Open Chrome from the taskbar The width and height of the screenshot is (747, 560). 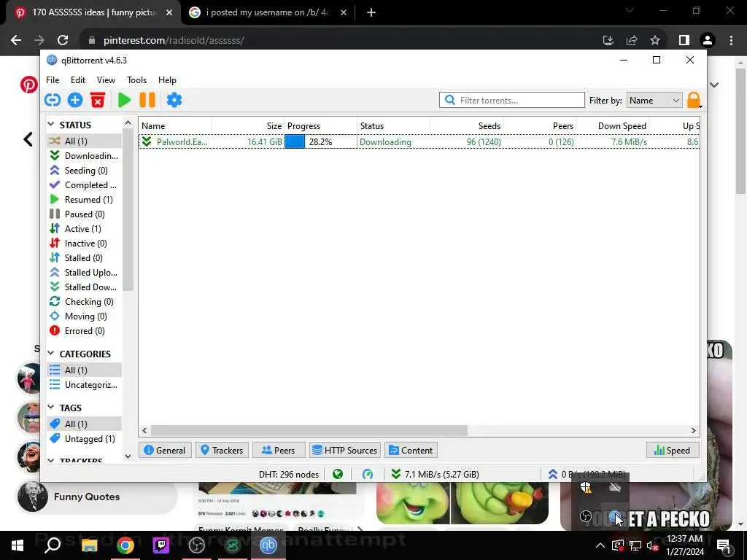[125, 545]
